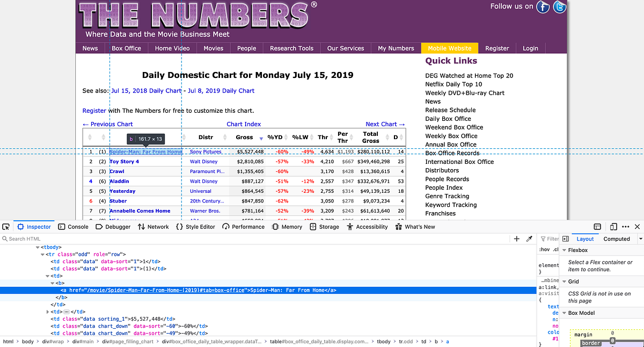This screenshot has height=347, width=644.
Task: Open Walt Disney distributor link for Toy Story 4
Action: (203, 161)
